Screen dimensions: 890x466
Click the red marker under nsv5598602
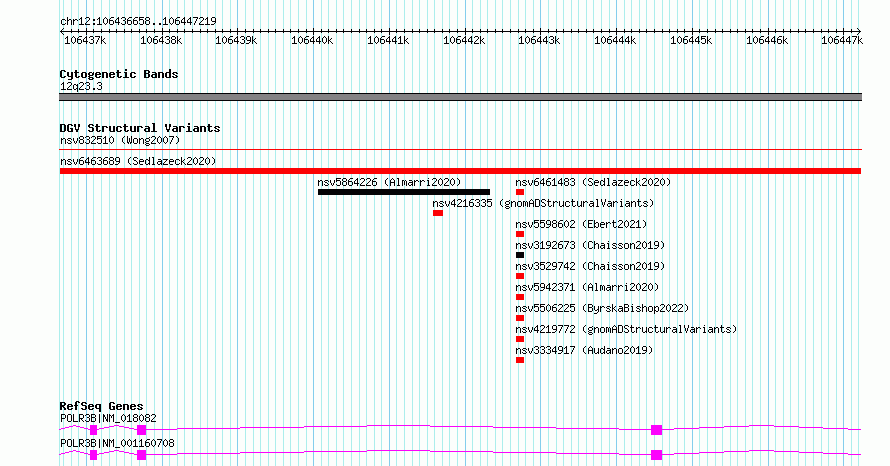(520, 234)
